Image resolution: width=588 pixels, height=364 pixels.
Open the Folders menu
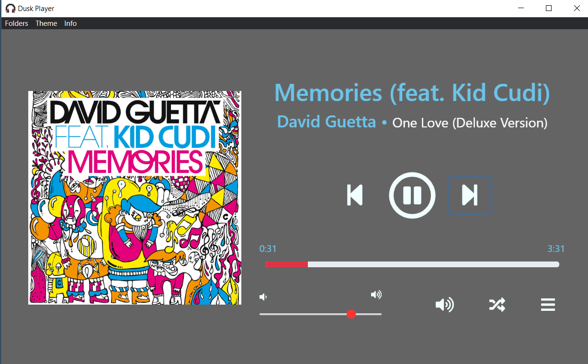pyautogui.click(x=17, y=23)
